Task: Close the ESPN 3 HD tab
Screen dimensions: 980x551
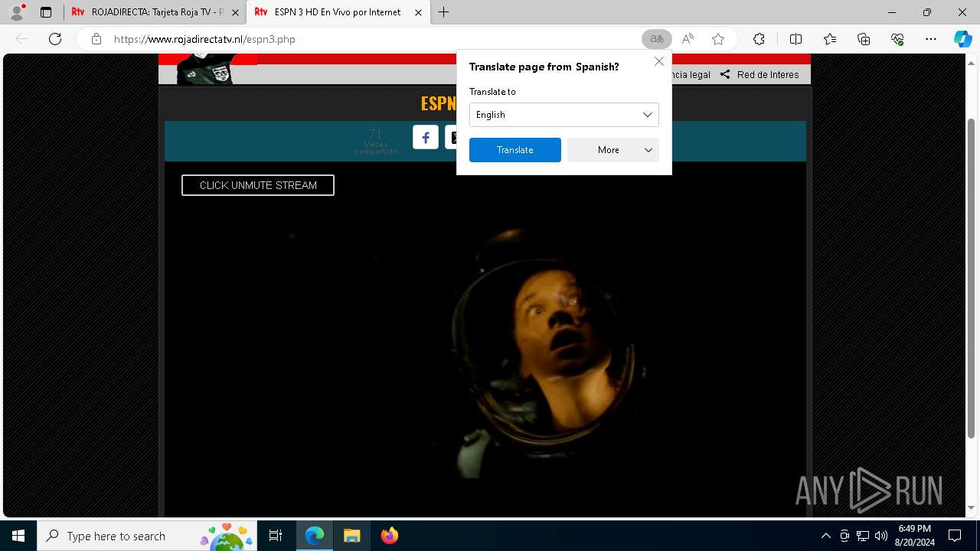Action: tap(418, 12)
